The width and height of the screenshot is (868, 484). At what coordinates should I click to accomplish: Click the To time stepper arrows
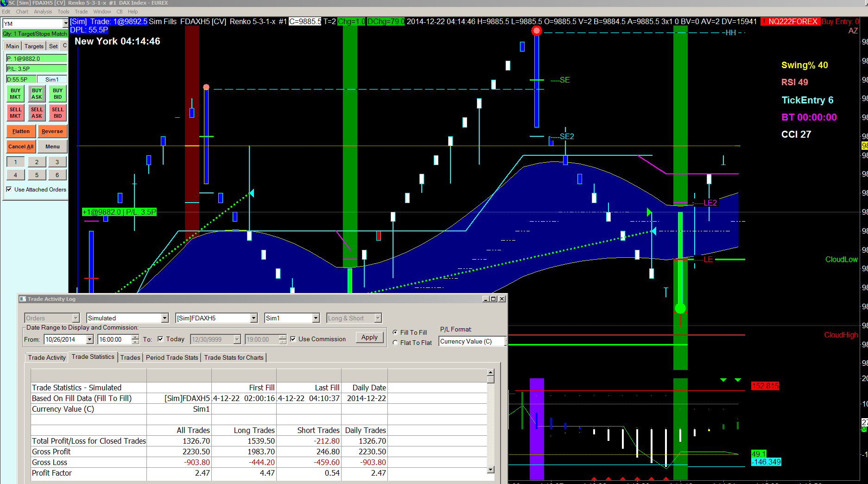coord(282,339)
